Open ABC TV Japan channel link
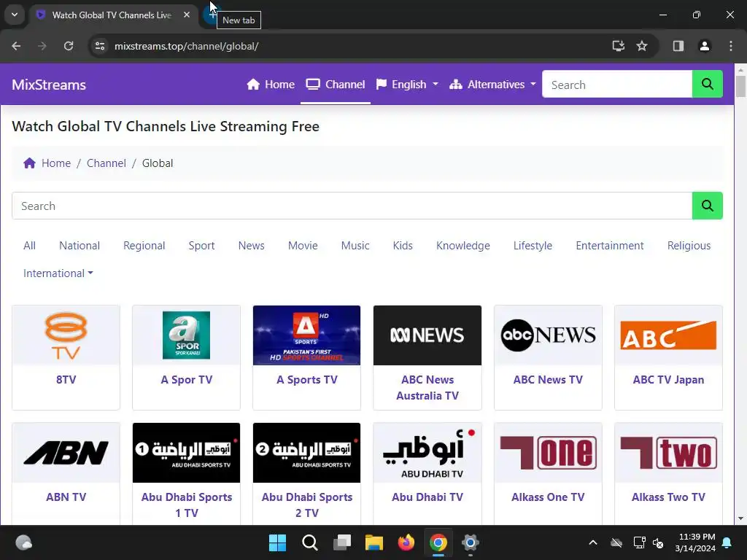 [668, 379]
